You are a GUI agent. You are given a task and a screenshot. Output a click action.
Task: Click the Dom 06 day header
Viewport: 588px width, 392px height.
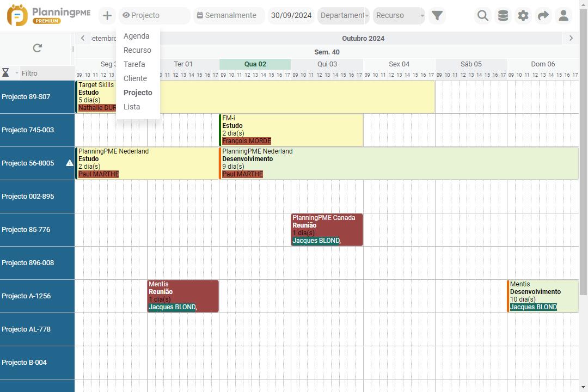543,64
